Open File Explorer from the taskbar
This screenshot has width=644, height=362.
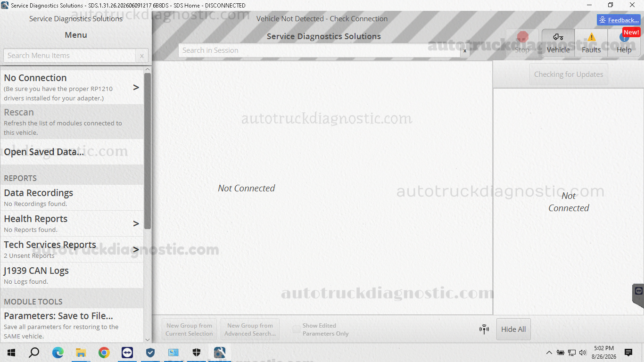[x=81, y=353]
